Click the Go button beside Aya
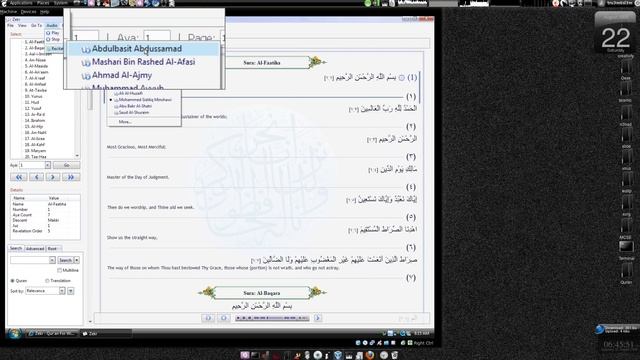This screenshot has width=640, height=360. click(67, 165)
